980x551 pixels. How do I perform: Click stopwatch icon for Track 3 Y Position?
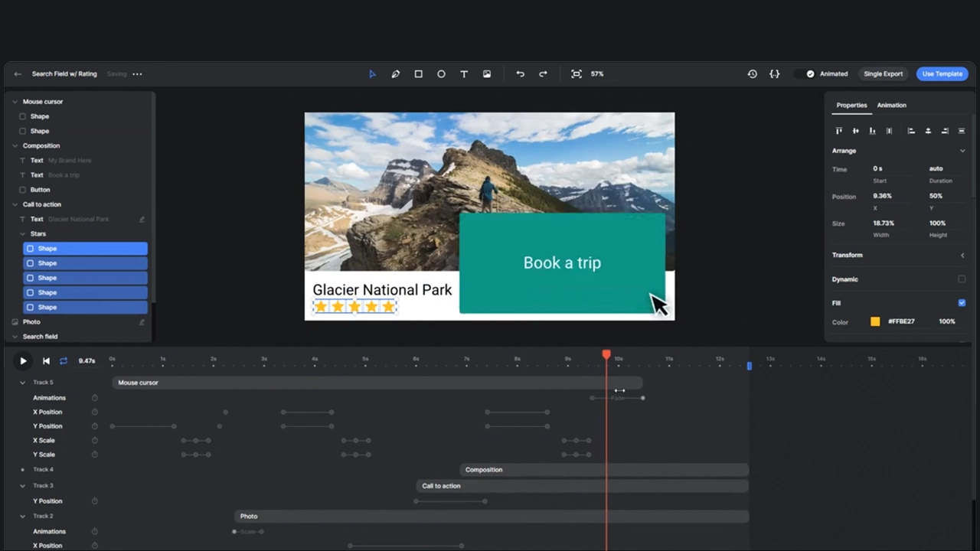tap(95, 501)
